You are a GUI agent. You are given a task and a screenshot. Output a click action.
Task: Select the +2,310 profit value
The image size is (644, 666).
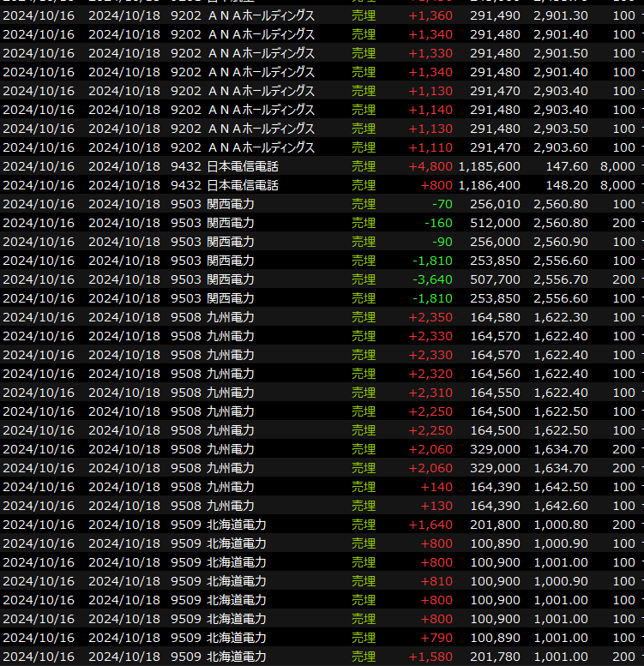(x=430, y=393)
